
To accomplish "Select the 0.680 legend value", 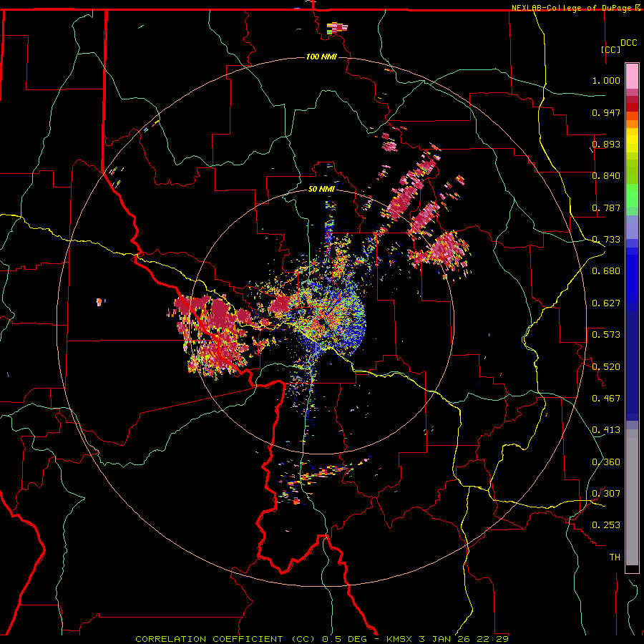I will [x=606, y=271].
